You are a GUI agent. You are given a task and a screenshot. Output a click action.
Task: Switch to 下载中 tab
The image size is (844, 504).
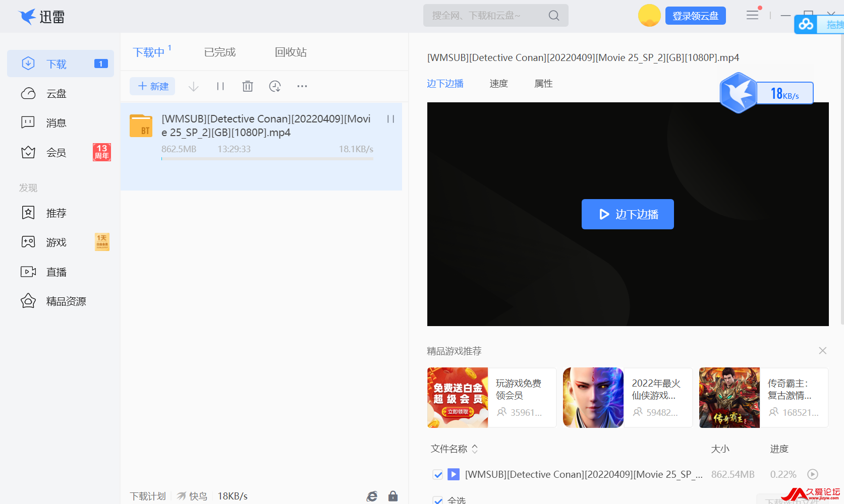click(149, 52)
